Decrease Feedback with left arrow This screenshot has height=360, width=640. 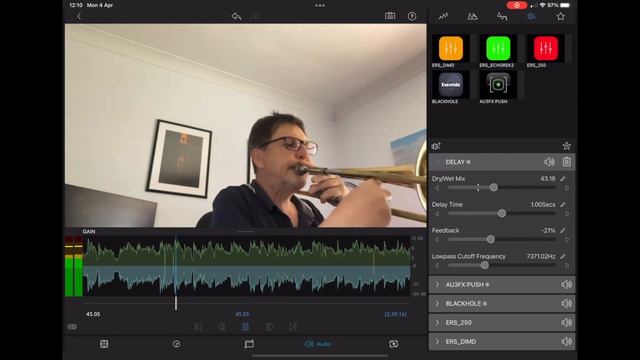pyautogui.click(x=437, y=240)
